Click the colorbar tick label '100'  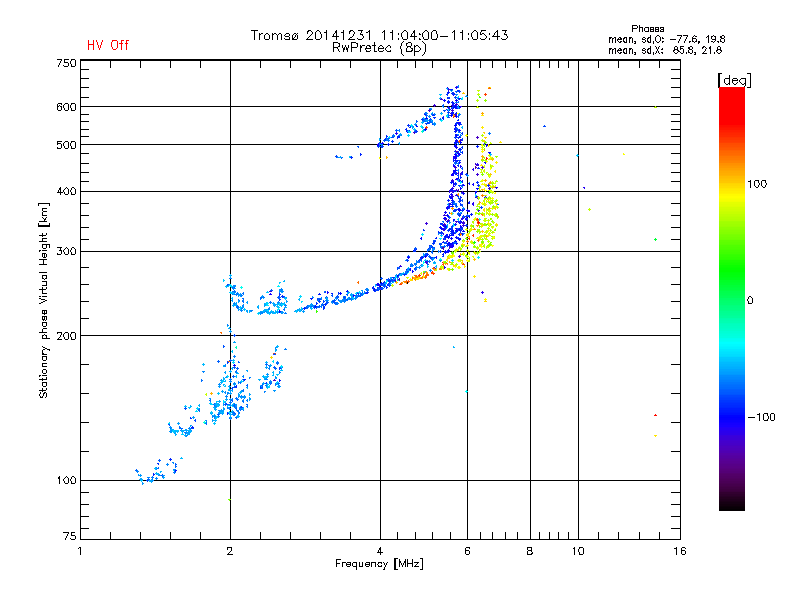[757, 184]
